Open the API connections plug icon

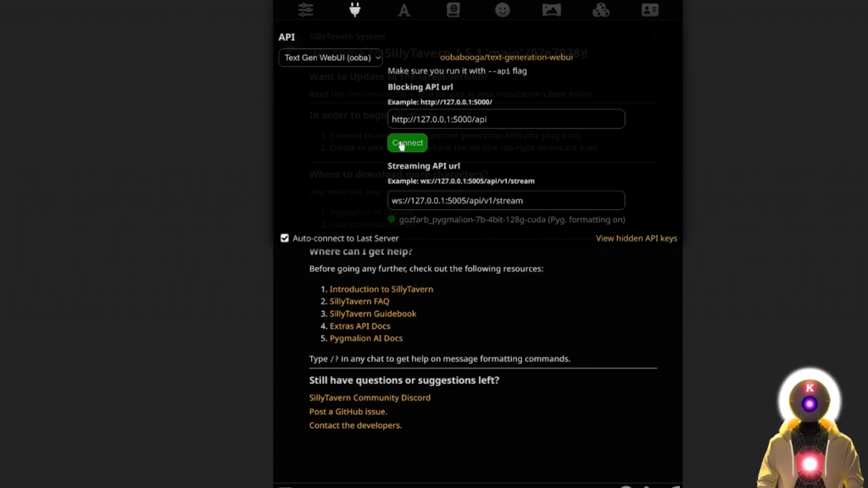[355, 10]
